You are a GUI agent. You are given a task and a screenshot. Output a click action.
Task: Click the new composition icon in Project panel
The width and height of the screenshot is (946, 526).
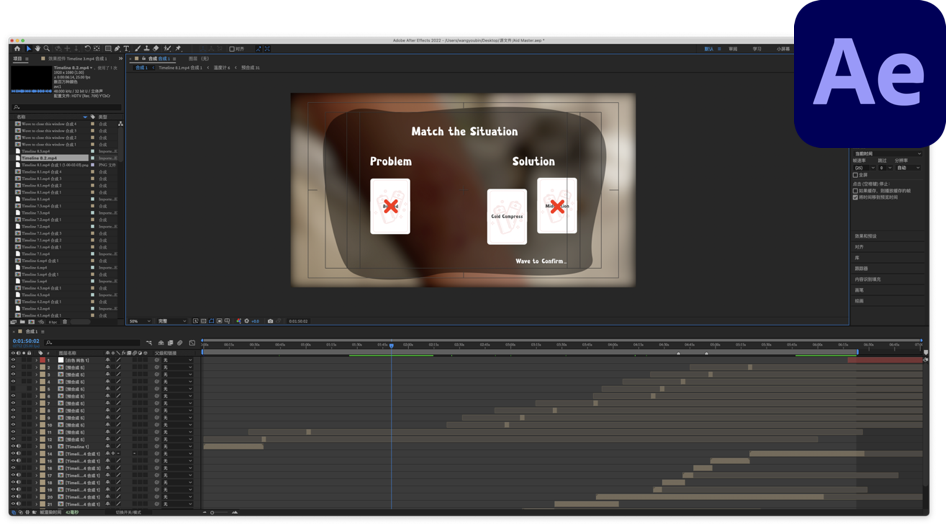[31, 322]
